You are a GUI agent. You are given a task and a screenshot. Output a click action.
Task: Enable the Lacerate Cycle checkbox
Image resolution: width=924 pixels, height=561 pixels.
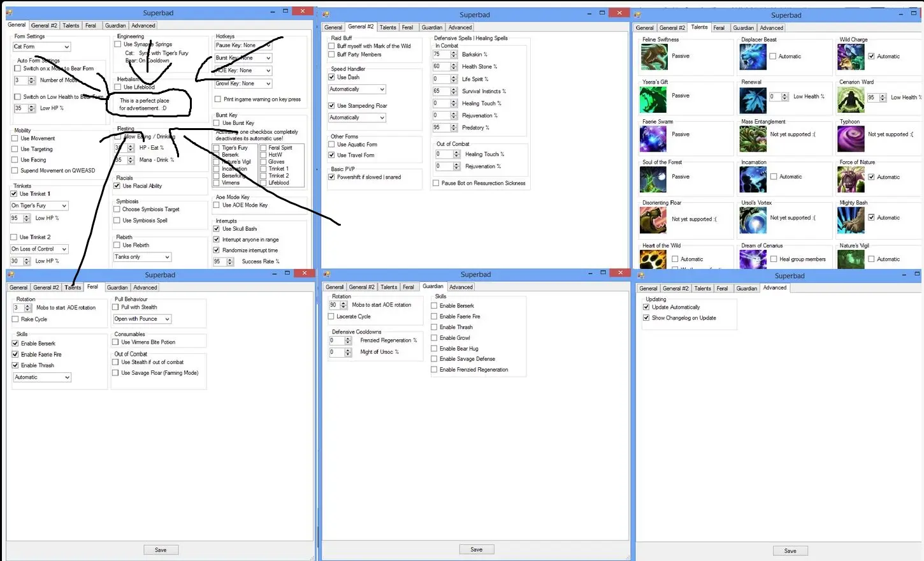click(x=331, y=317)
